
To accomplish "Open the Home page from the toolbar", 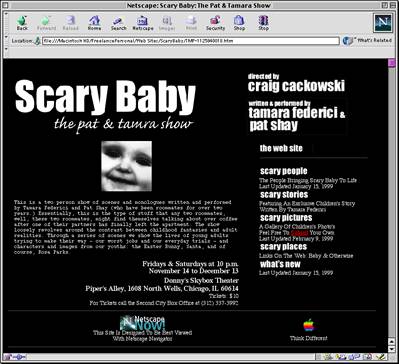I will point(94,23).
